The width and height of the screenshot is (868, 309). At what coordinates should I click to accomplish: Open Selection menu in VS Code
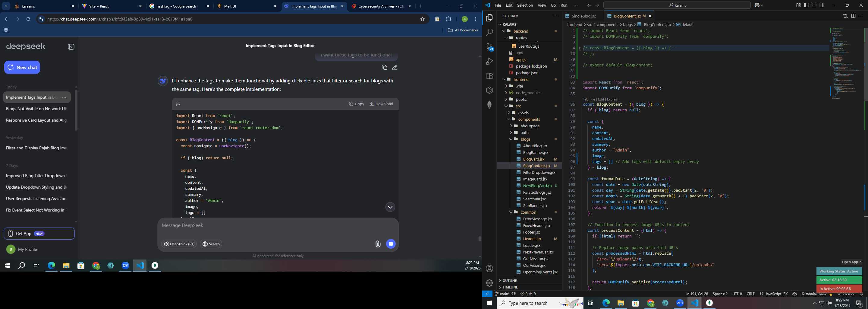(525, 5)
